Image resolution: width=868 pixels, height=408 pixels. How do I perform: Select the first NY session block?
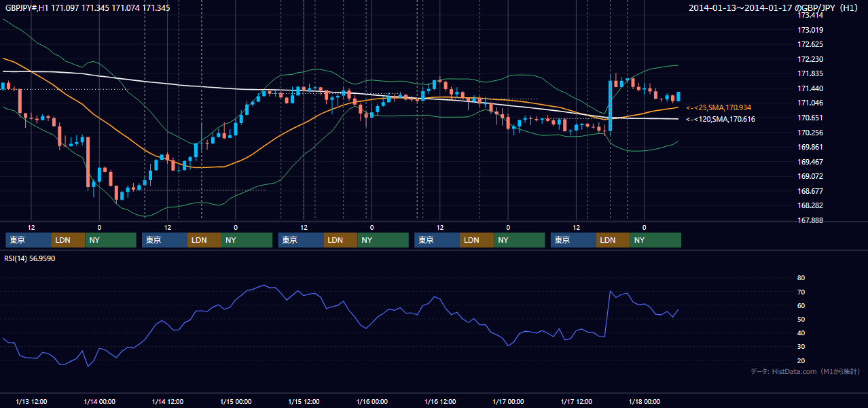click(x=111, y=240)
